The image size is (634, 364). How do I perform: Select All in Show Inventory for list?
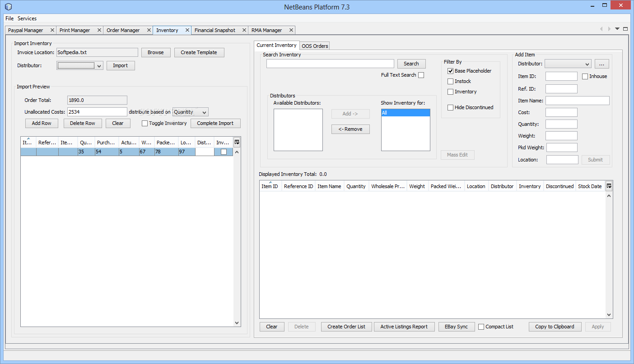click(406, 113)
